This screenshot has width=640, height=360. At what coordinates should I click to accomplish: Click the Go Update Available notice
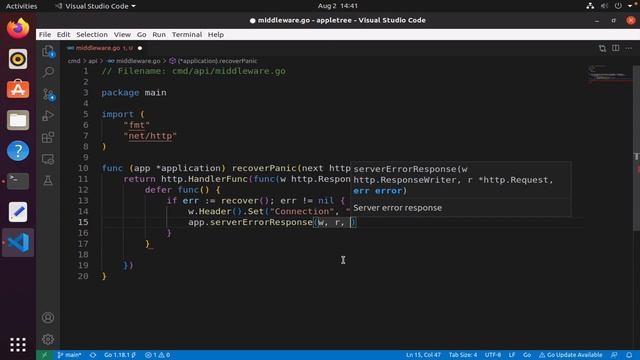571,355
